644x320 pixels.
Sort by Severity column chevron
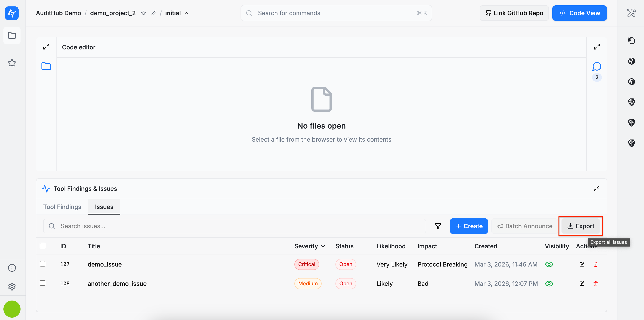tap(323, 246)
